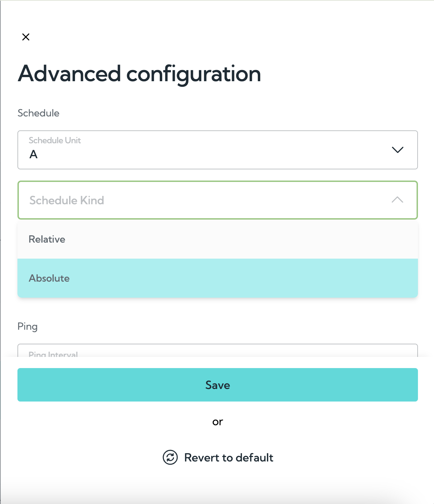Save the advanced configuration
This screenshot has width=434, height=504.
click(x=218, y=385)
